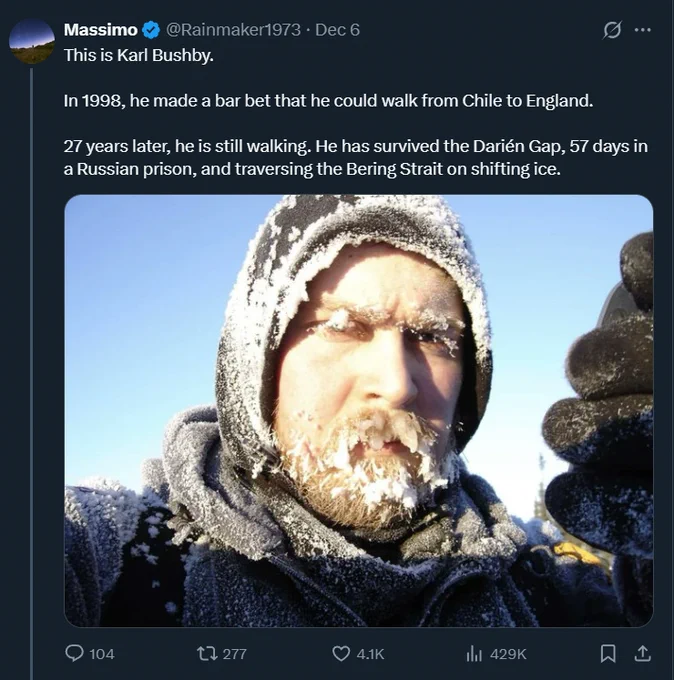Click the 4.1K likes count
Viewport: 674px width, 680px height.
(370, 654)
